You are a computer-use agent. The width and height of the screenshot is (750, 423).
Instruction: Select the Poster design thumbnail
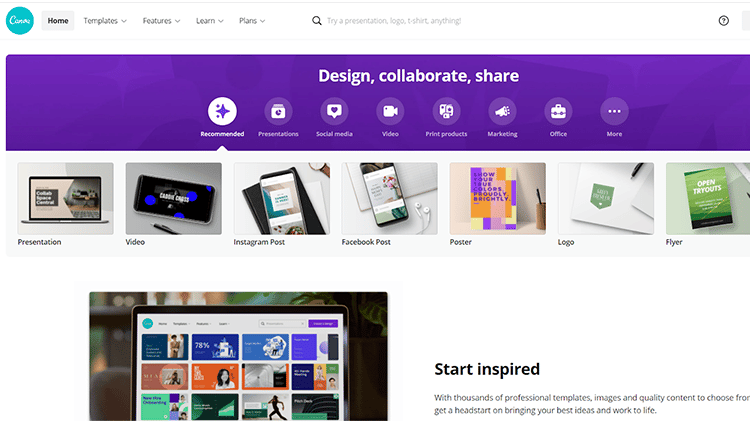pyautogui.click(x=497, y=199)
